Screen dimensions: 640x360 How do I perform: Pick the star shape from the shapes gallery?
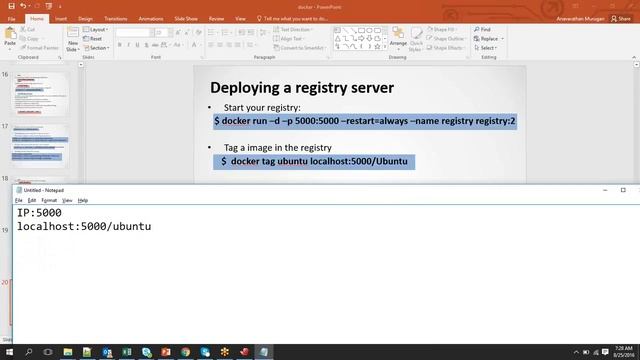377,47
